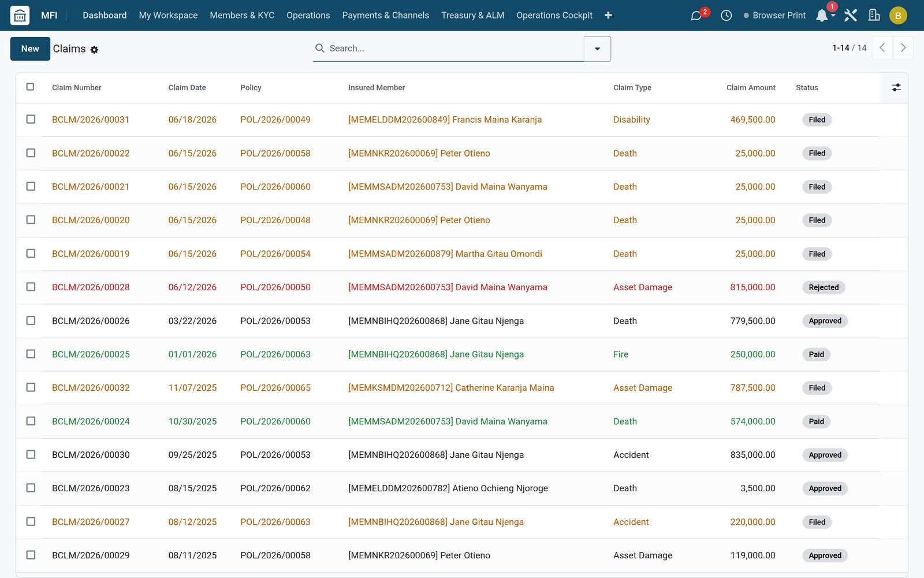Add a new menu with the plus icon
Image resolution: width=924 pixels, height=578 pixels.
click(608, 16)
